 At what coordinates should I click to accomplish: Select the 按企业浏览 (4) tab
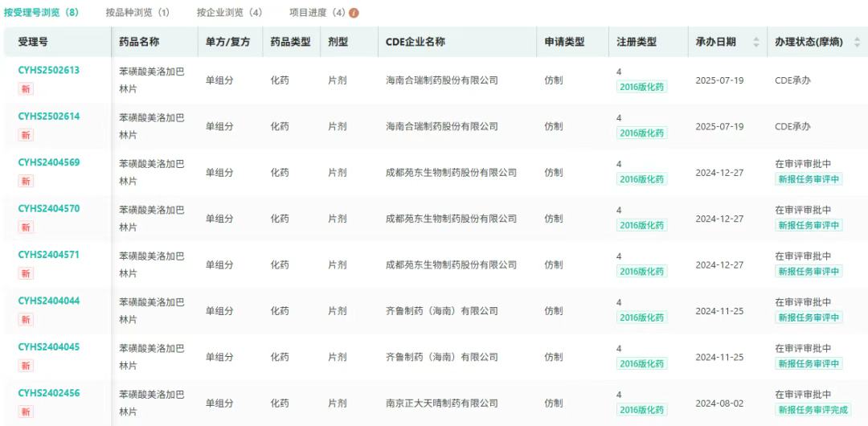(x=229, y=13)
